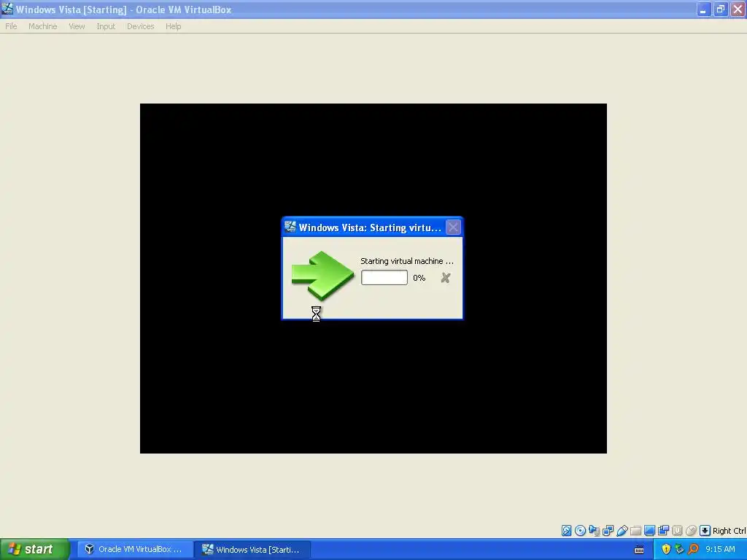The height and width of the screenshot is (560, 747).
Task: Click the mouse integration status icon
Action: [x=691, y=531]
